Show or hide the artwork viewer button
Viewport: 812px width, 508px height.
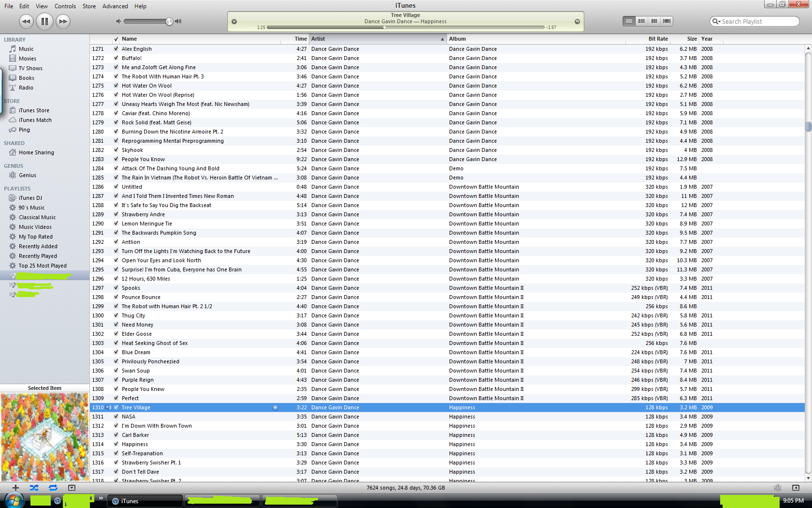point(72,488)
